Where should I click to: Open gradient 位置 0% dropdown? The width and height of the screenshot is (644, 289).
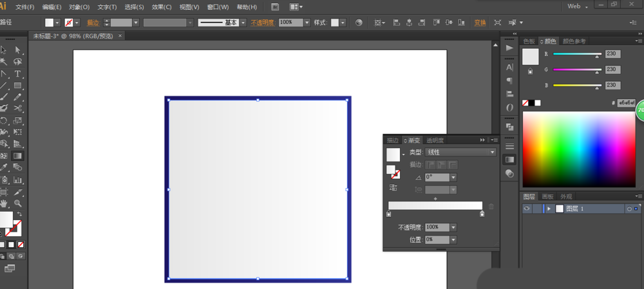coord(453,239)
